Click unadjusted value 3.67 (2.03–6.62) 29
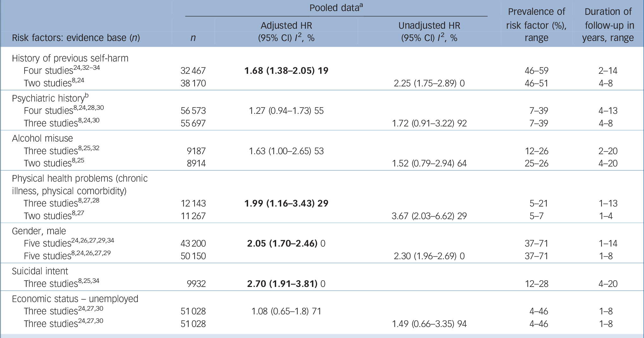This screenshot has height=338, width=644. [429, 216]
